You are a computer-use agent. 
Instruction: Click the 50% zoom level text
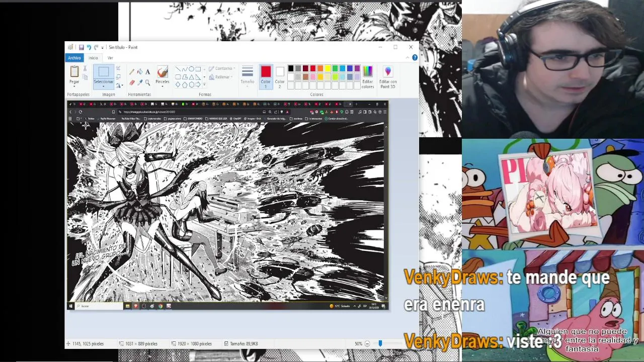(x=358, y=344)
